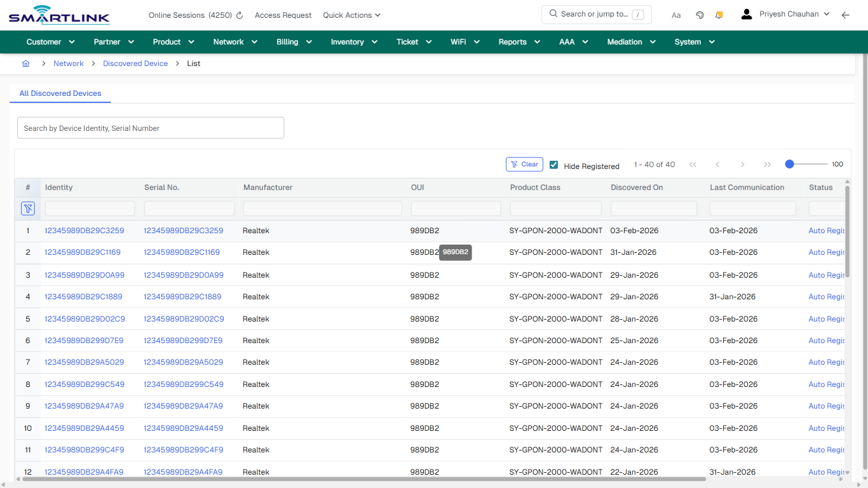Click the back arrow at top right
The image size is (868, 488).
point(846,15)
